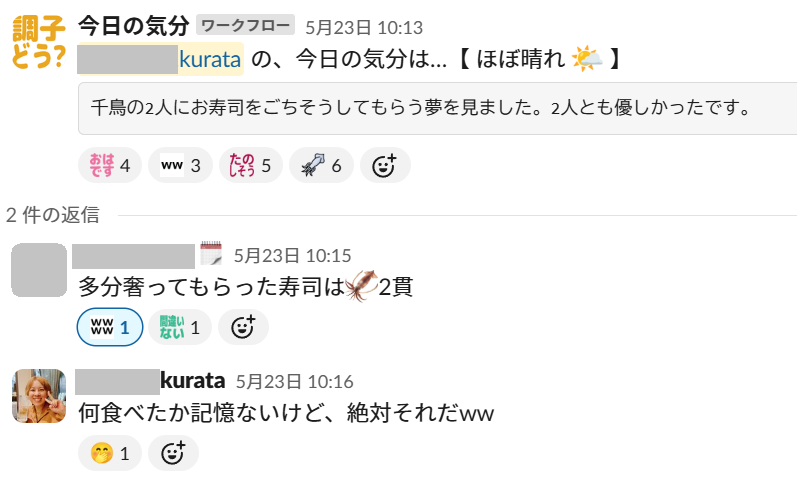Image resolution: width=797 pixels, height=483 pixels.
Task: Toggle the ww reaction with count 3
Action: click(180, 165)
